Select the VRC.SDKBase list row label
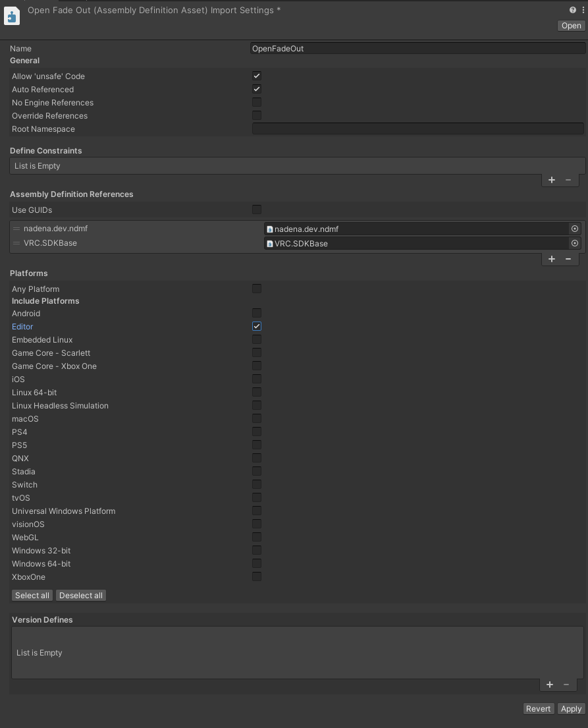Screen dimensions: 588x728 [x=50, y=243]
